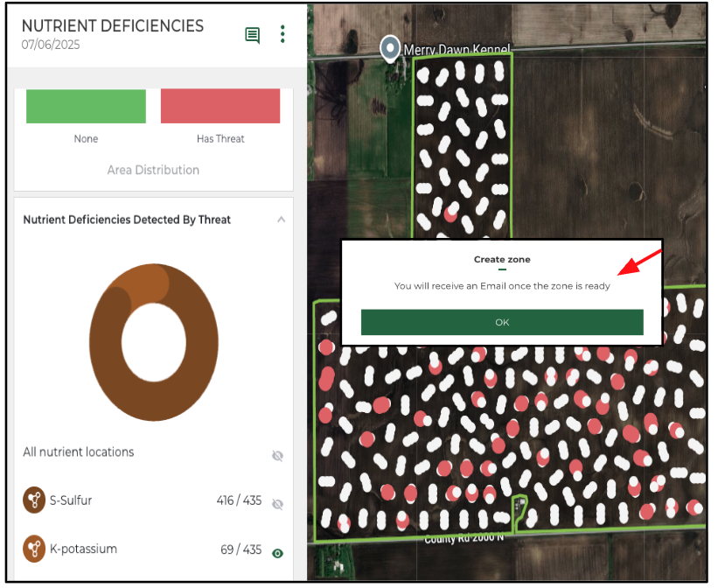The width and height of the screenshot is (718, 588).
Task: Confirm the Create zone dialog with OK
Action: click(x=502, y=322)
